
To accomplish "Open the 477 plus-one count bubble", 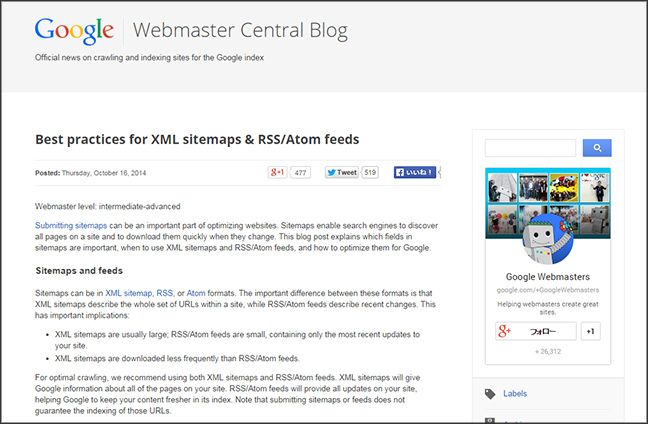I will point(300,173).
